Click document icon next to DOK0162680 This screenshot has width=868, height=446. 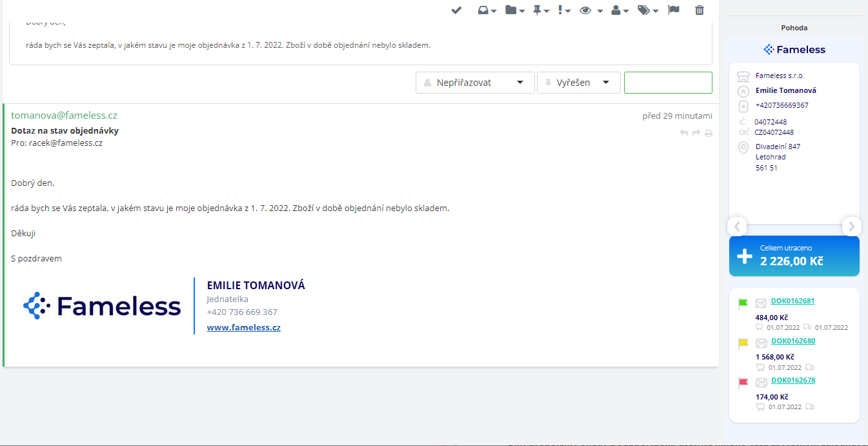(761, 343)
